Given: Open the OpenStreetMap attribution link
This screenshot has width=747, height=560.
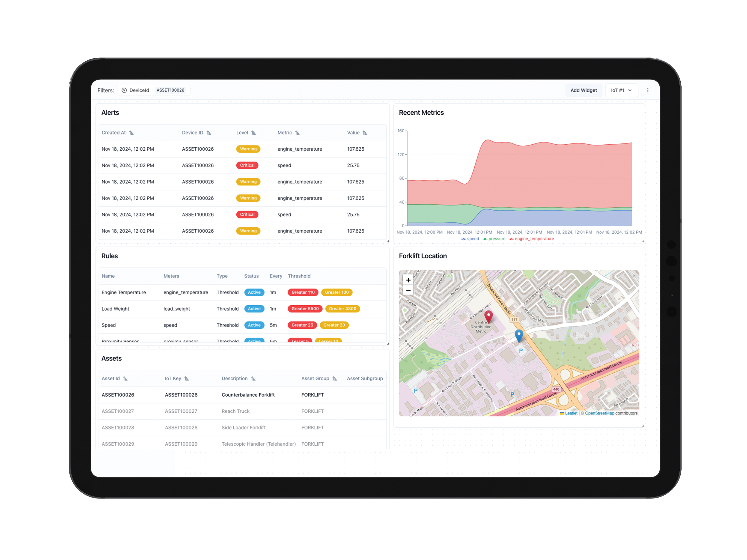Looking at the screenshot, I should 599,413.
